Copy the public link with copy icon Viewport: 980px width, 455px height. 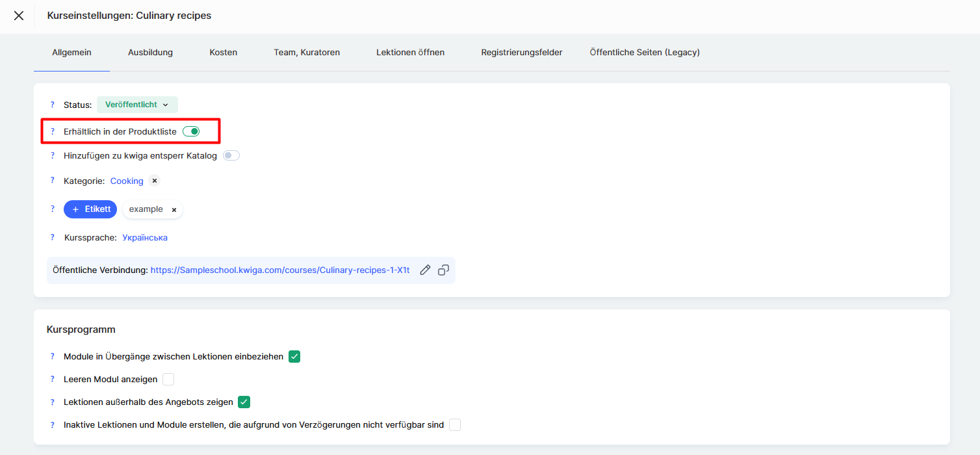(443, 270)
